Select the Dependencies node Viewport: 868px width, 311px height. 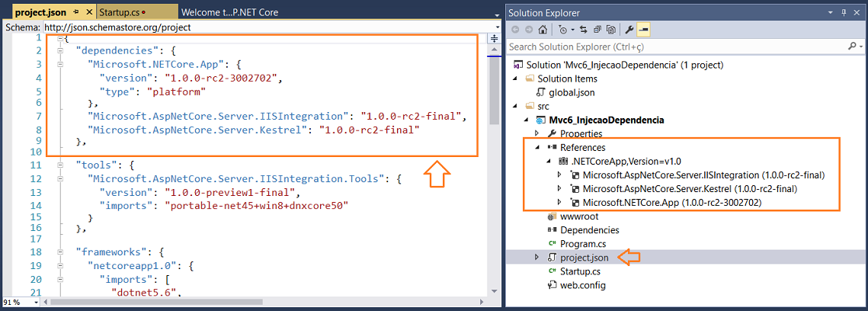coord(590,230)
